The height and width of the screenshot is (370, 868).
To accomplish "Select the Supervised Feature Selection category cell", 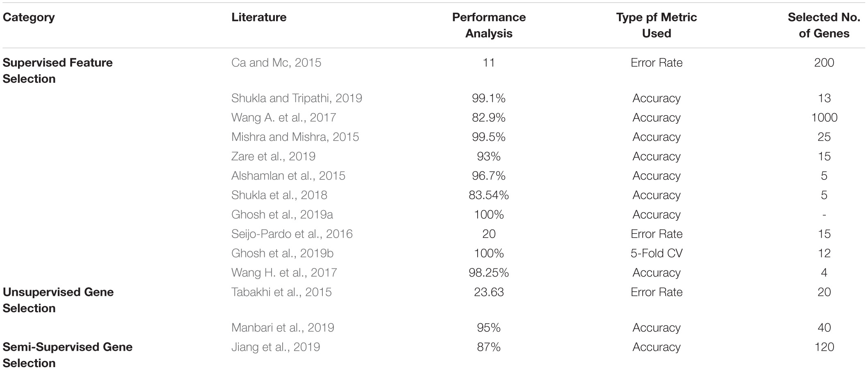I will coord(57,71).
